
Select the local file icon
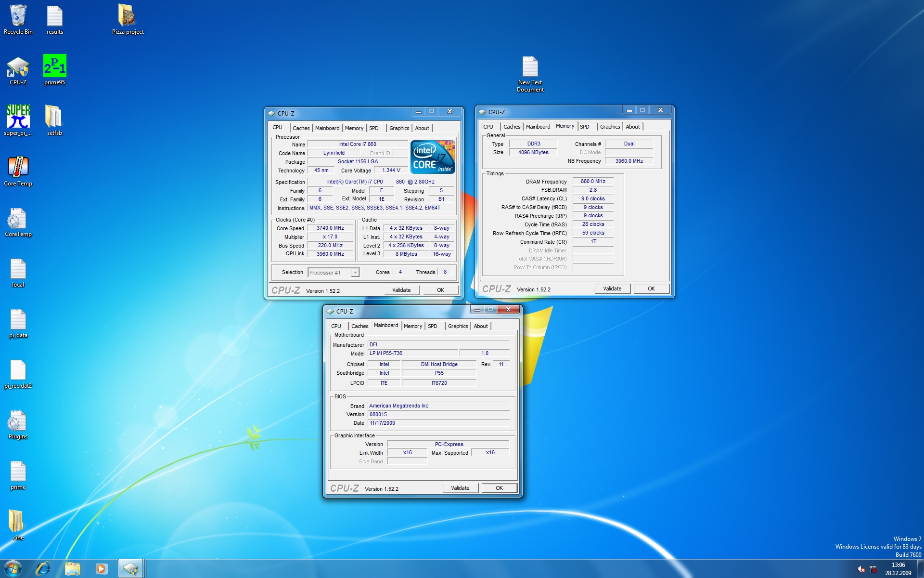(18, 273)
